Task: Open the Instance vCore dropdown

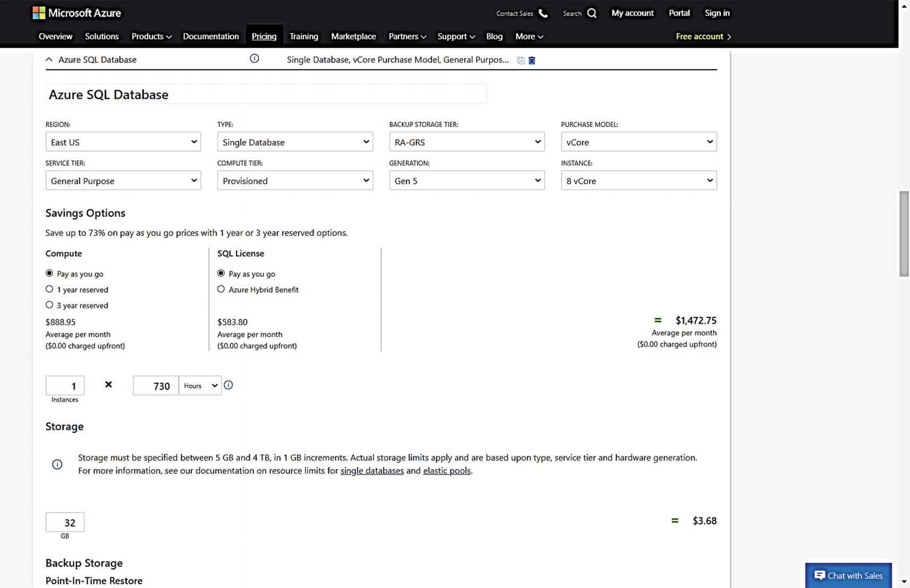Action: click(639, 181)
